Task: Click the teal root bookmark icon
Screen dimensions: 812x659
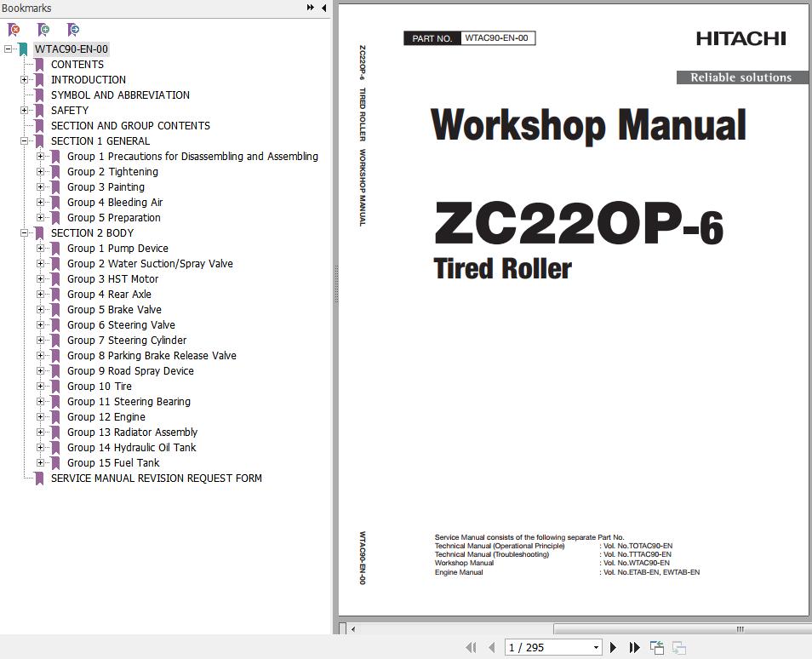Action: [23, 49]
